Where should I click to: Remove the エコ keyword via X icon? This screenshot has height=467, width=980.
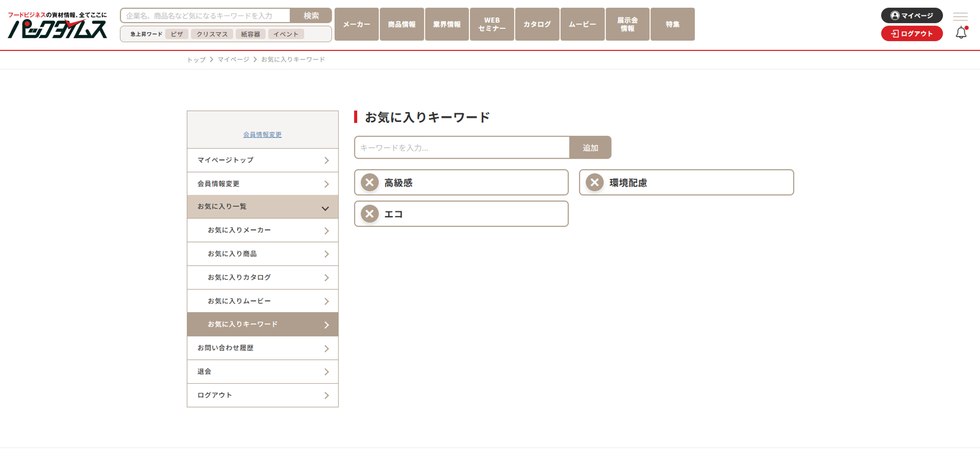(x=369, y=214)
